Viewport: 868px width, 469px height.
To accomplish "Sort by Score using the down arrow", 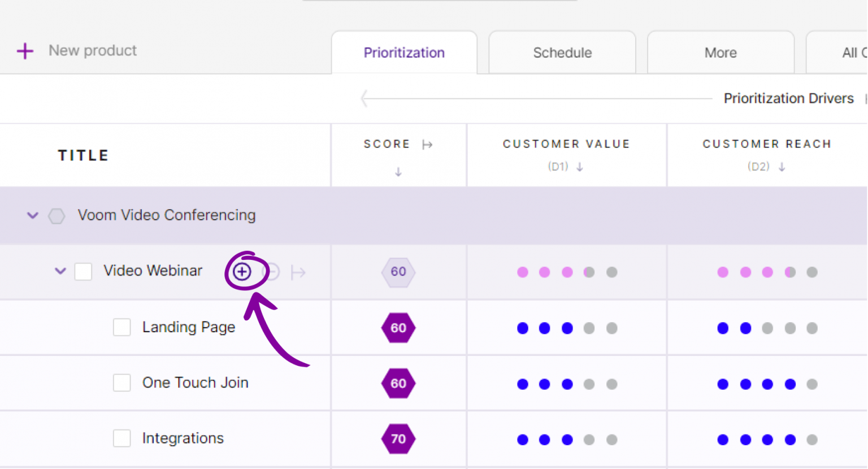I will (398, 172).
